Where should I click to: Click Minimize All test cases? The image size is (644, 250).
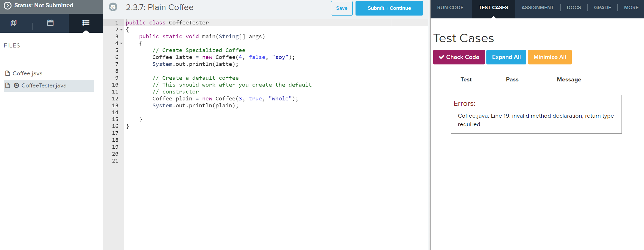point(550,57)
